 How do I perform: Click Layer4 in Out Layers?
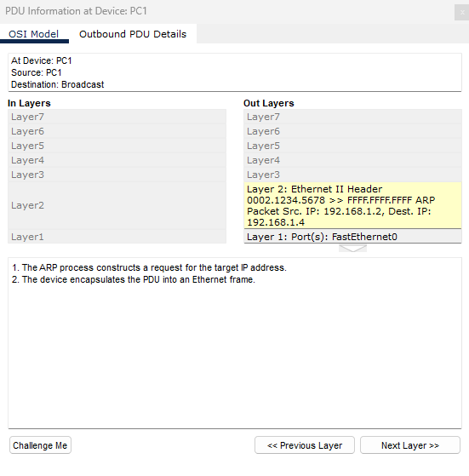coord(352,160)
